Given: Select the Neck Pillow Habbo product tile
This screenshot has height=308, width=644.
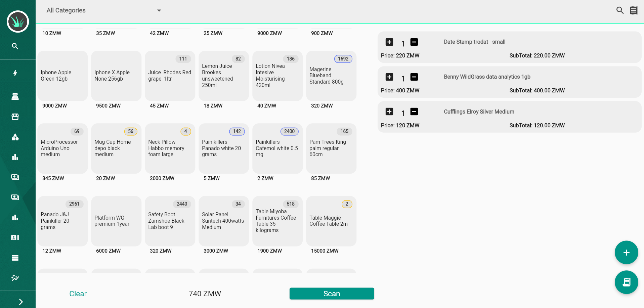Looking at the screenshot, I should pos(170,148).
